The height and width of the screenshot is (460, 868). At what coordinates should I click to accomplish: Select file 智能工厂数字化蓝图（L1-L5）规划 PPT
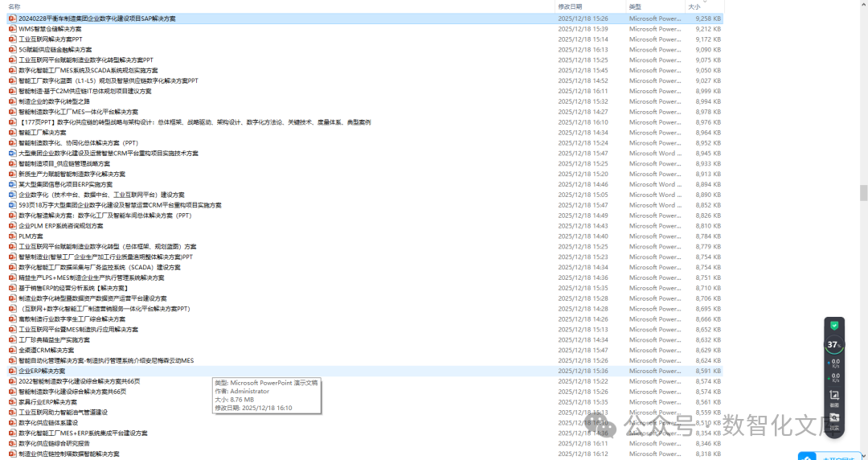click(108, 81)
